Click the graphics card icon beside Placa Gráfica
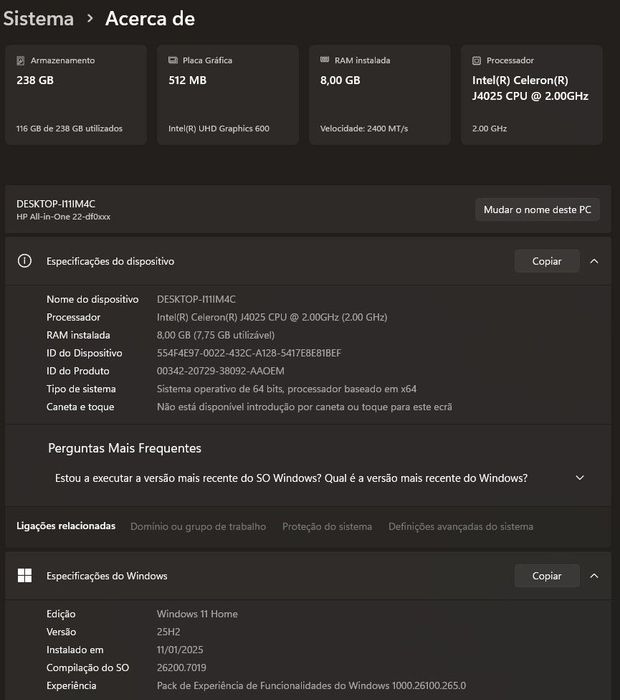Screen dimensions: 620x700 [173, 61]
